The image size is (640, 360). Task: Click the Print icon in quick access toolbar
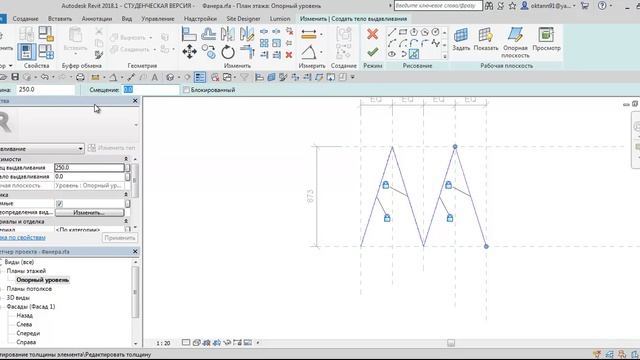tap(80, 77)
